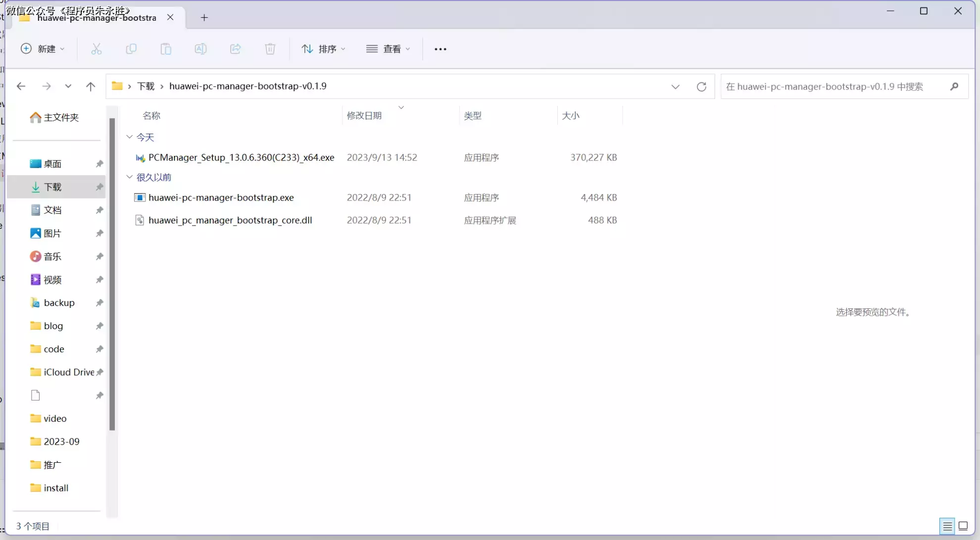The height and width of the screenshot is (540, 980).
Task: Click the 新建 new item button
Action: 43,49
